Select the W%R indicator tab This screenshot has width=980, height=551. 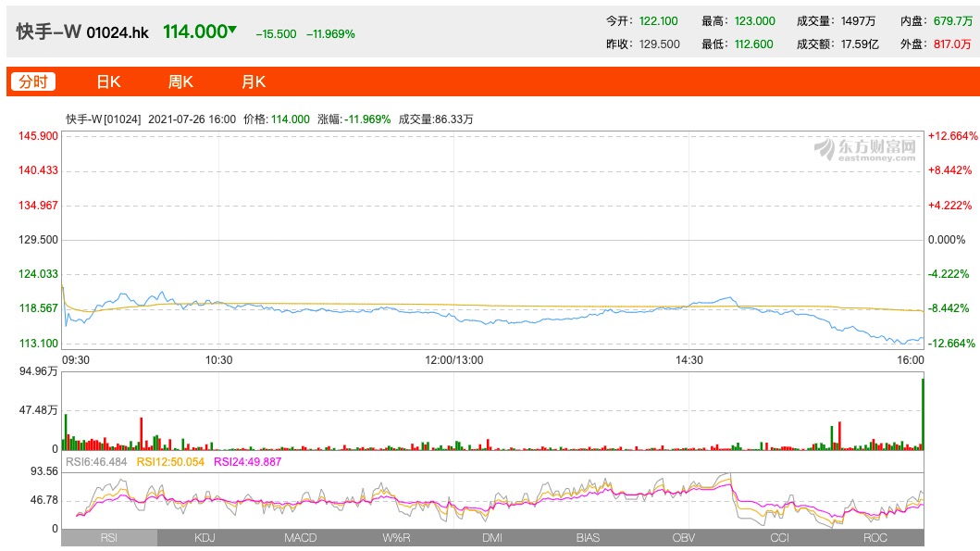[x=396, y=538]
